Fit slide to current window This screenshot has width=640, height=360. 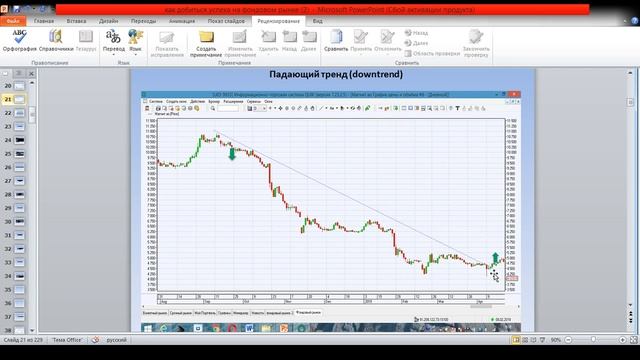coord(634,340)
